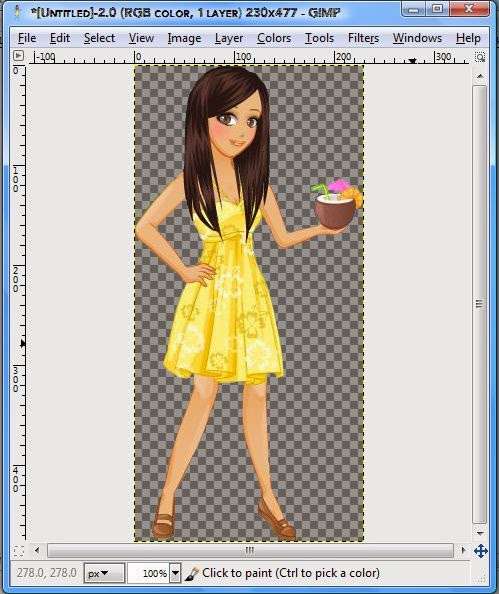The width and height of the screenshot is (499, 594).
Task: Click the navigate image display cross icon
Action: (480, 551)
